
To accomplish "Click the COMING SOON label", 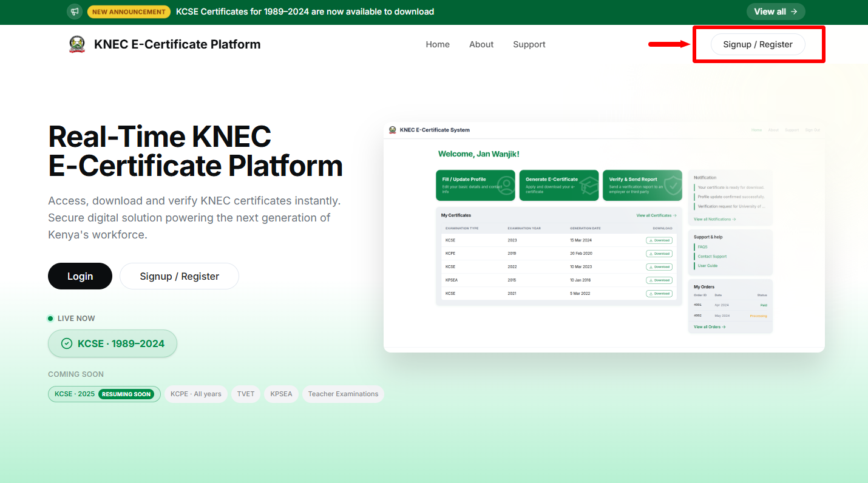I will 76,374.
